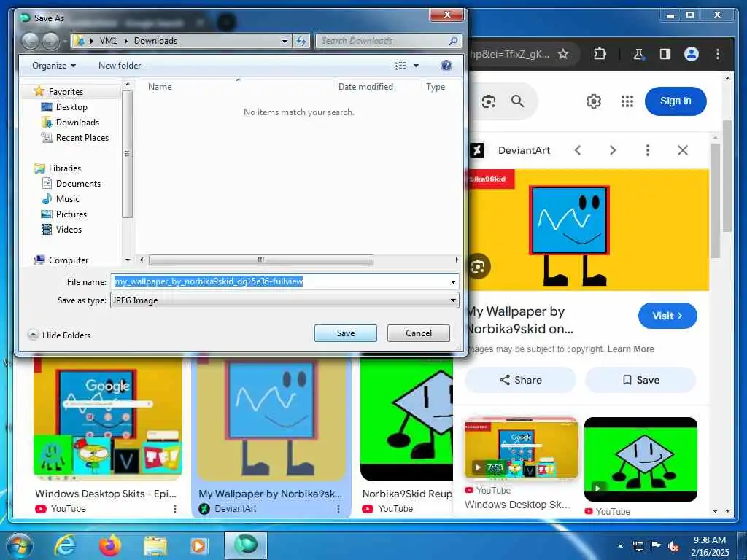This screenshot has width=747, height=560.
Task: Select Downloads in the navigation pane
Action: pos(77,122)
